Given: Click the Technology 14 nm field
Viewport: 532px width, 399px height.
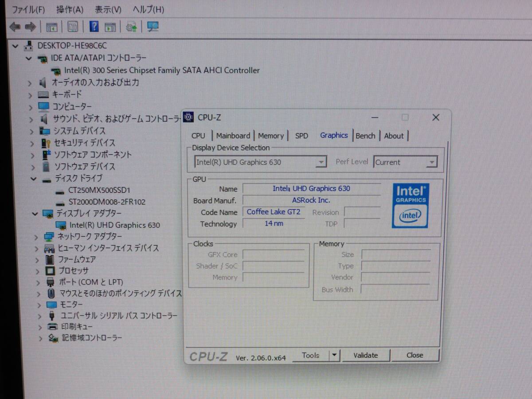Looking at the screenshot, I should [274, 223].
